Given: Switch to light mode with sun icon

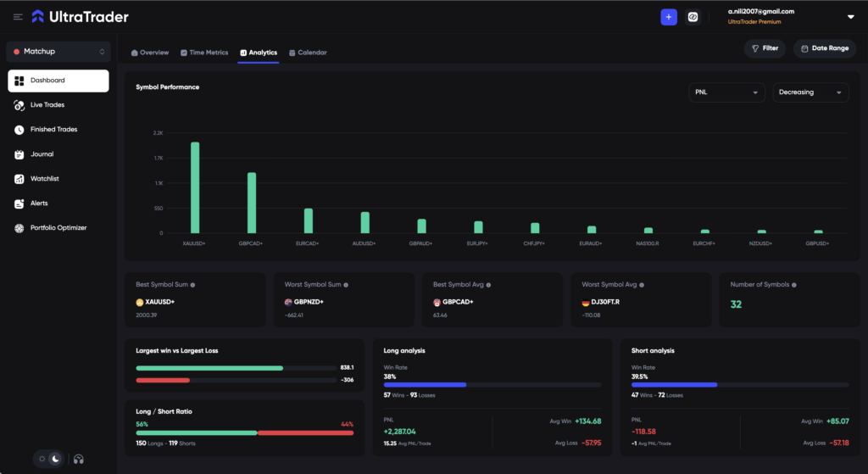Looking at the screenshot, I should pyautogui.click(x=42, y=459).
